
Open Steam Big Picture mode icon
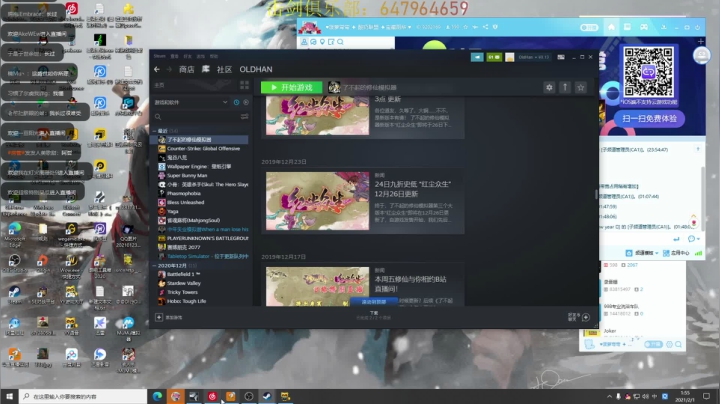coord(561,57)
